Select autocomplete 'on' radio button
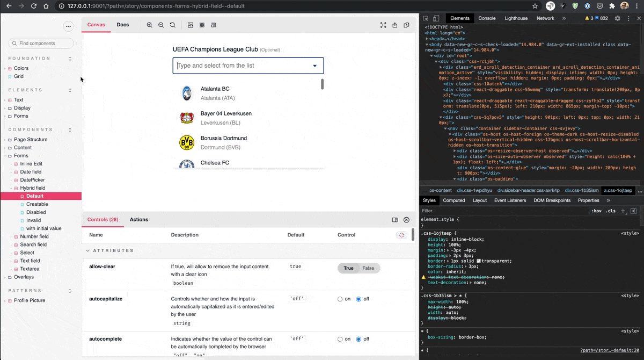The width and height of the screenshot is (644, 360). [x=340, y=339]
